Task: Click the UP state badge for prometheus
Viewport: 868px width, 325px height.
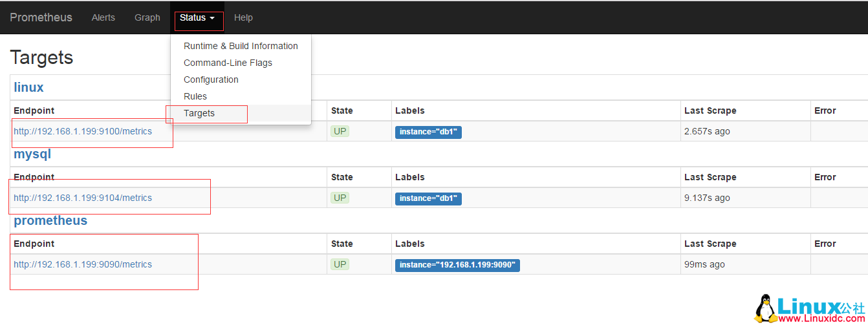Action: point(340,264)
